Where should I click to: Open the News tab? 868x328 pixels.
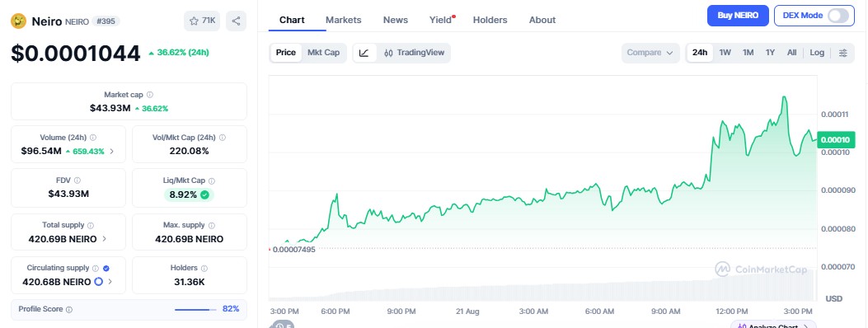point(395,20)
